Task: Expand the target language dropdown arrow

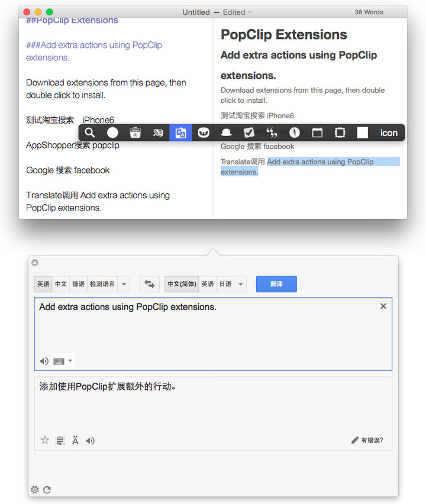Action: 240,285
